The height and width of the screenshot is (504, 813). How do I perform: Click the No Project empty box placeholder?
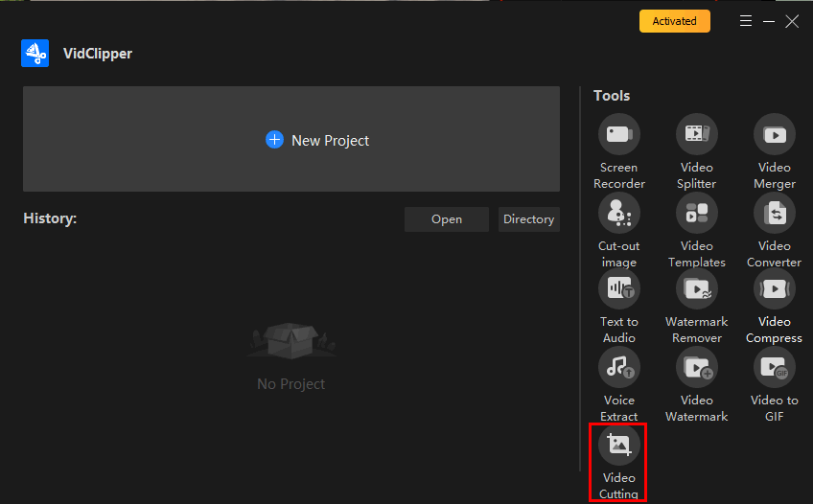click(290, 340)
